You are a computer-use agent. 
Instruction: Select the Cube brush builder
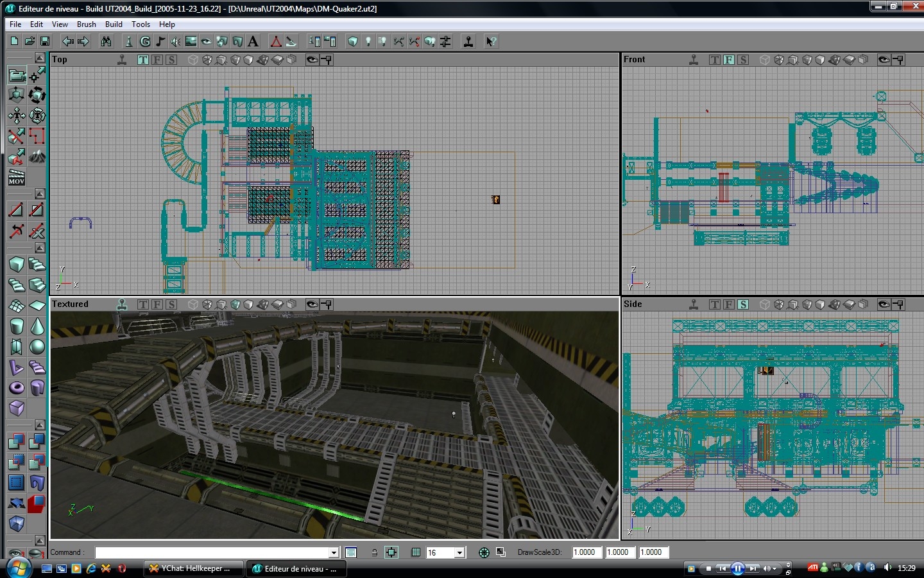[x=16, y=264]
